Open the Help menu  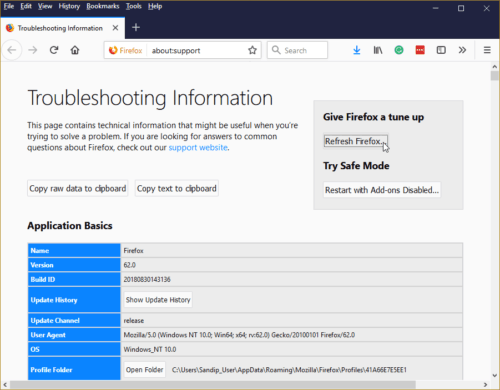155,6
